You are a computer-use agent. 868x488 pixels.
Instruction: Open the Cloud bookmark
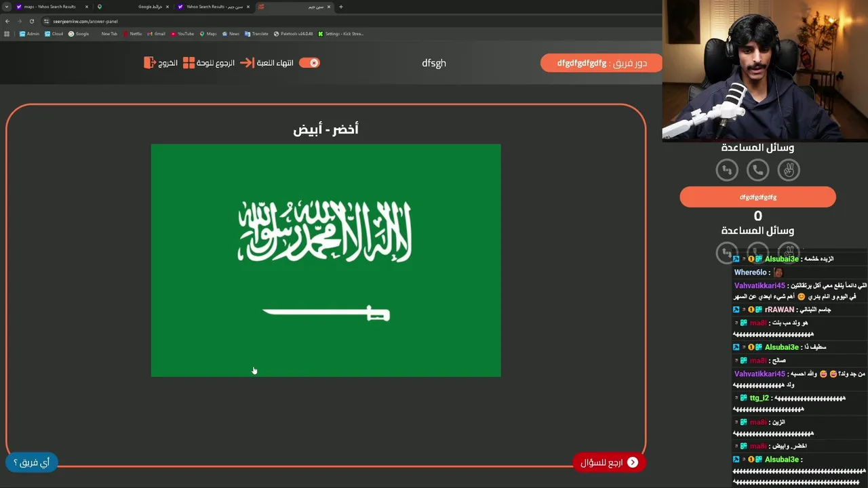coord(54,33)
